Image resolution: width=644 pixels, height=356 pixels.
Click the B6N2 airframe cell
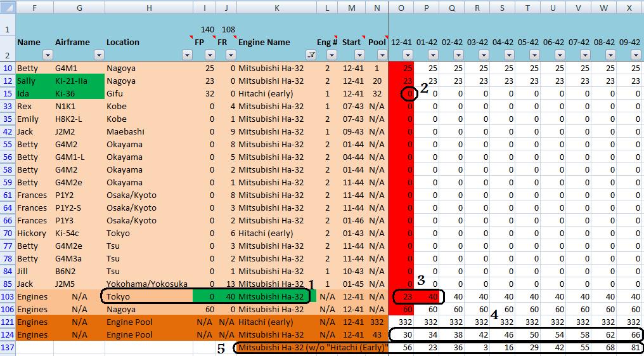(79, 271)
